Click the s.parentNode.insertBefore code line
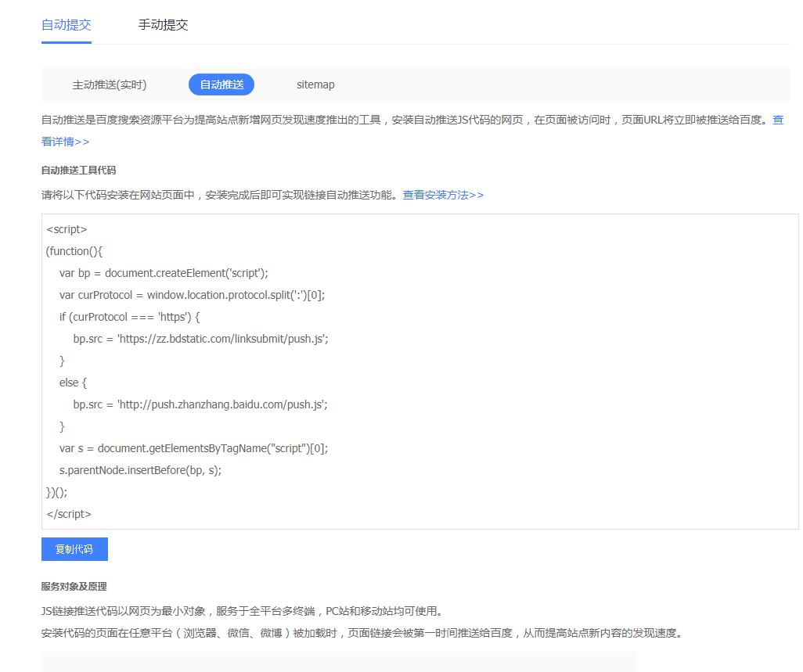The height and width of the screenshot is (672, 803). coord(140,470)
